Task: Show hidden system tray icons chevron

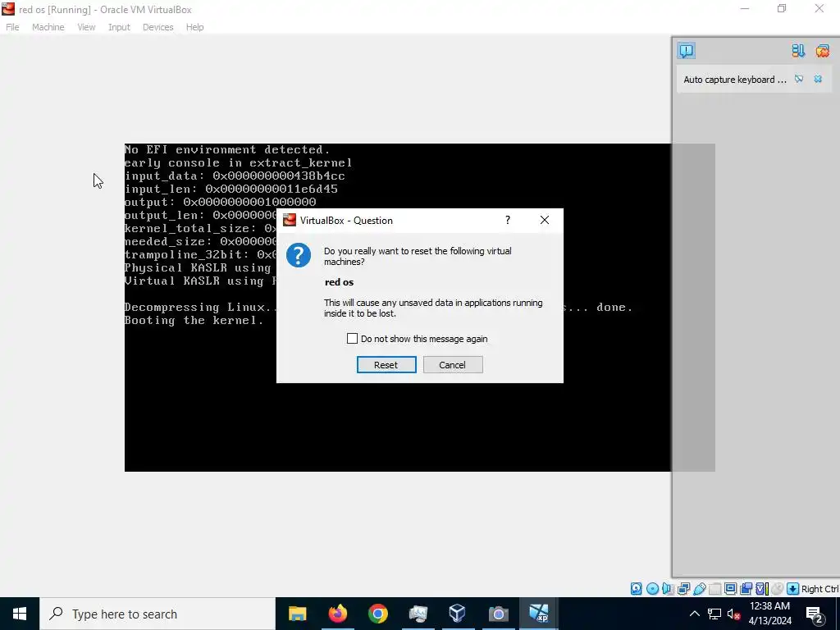Action: pos(694,614)
